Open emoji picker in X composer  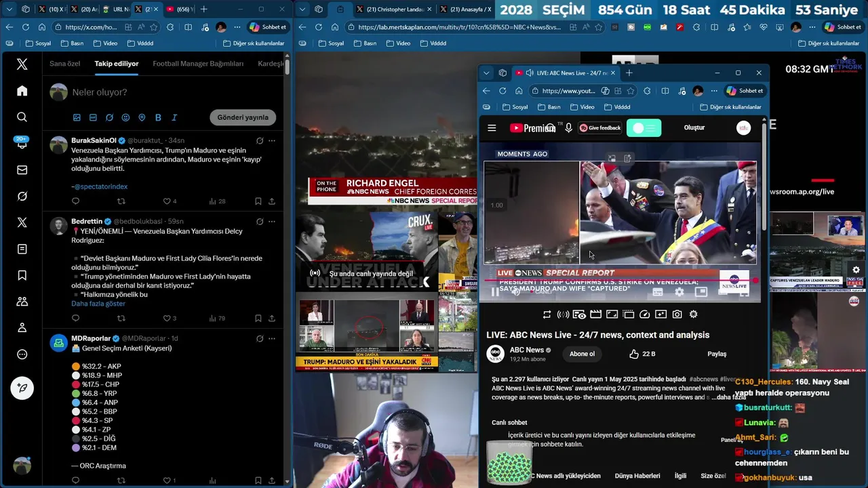pyautogui.click(x=125, y=117)
